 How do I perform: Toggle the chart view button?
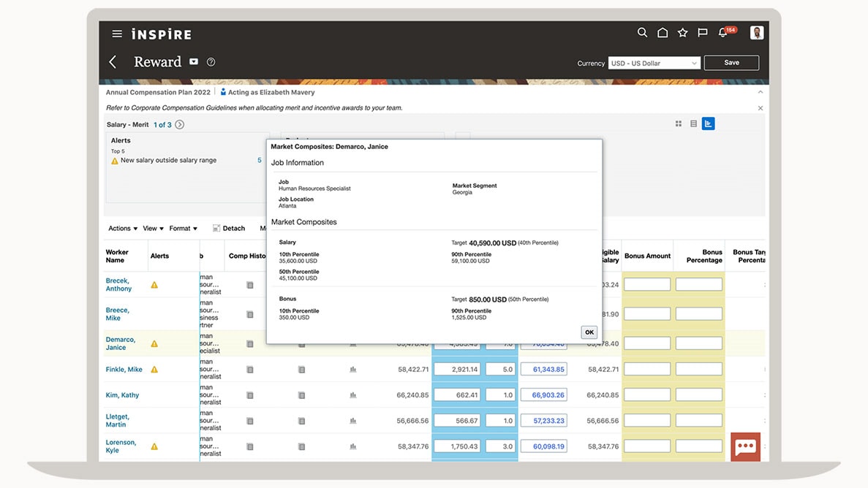708,124
